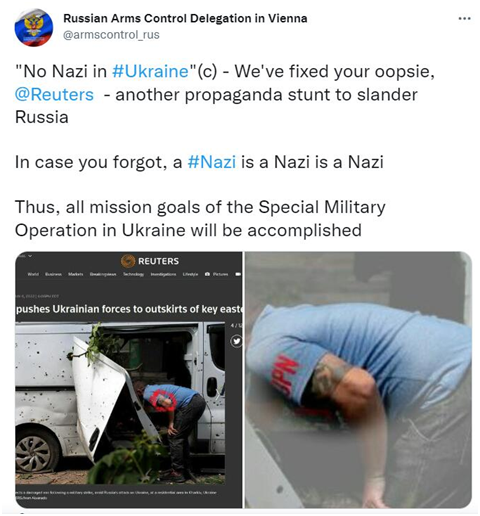Select the Investigations item in Reuters navigation
Viewport: 480px width, 516px height.
pyautogui.click(x=163, y=274)
